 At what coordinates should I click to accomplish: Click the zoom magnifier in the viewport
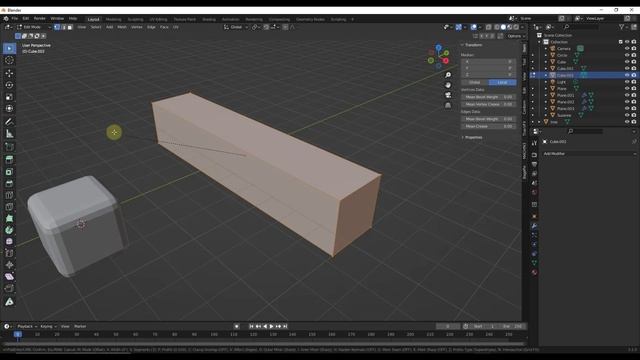click(448, 75)
